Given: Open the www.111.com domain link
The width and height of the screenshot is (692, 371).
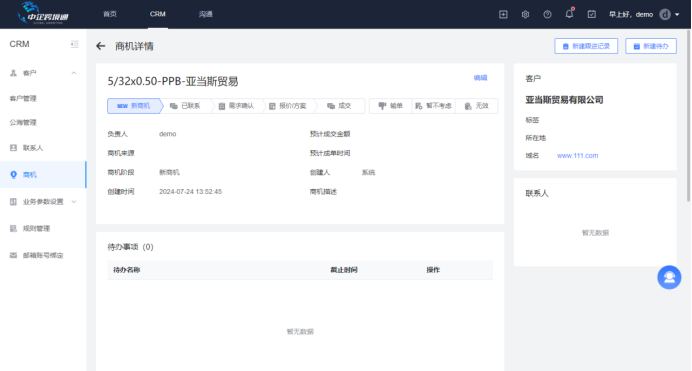Looking at the screenshot, I should [577, 156].
